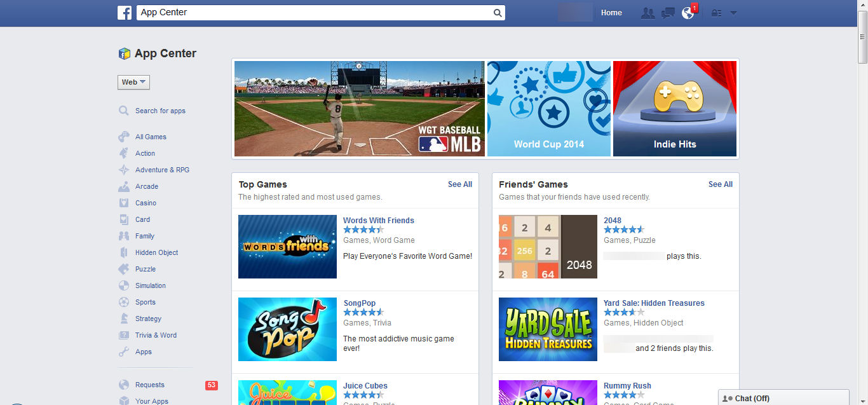Click the Search for apps magnifier icon
Image resolution: width=868 pixels, height=405 pixels.
coord(124,111)
